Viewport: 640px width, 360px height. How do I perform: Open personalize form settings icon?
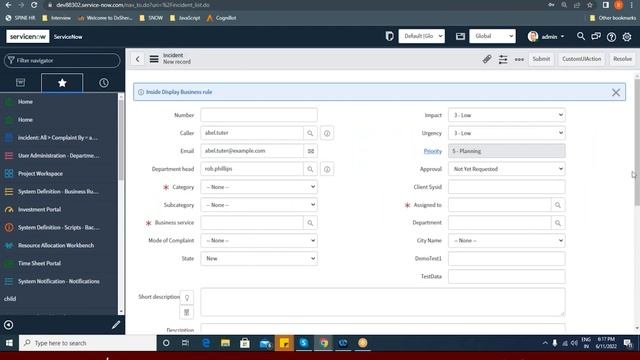point(503,59)
